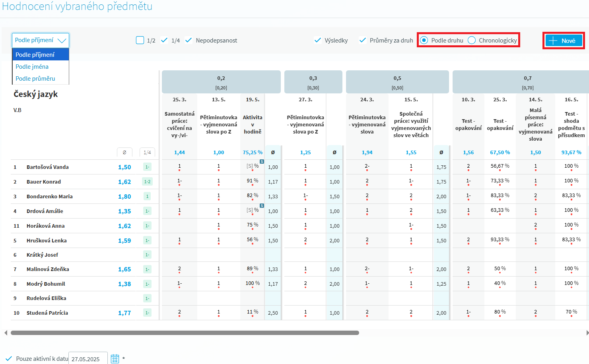589x364 pixels.
Task: Open the calendar date picker icon
Action: coord(115,359)
